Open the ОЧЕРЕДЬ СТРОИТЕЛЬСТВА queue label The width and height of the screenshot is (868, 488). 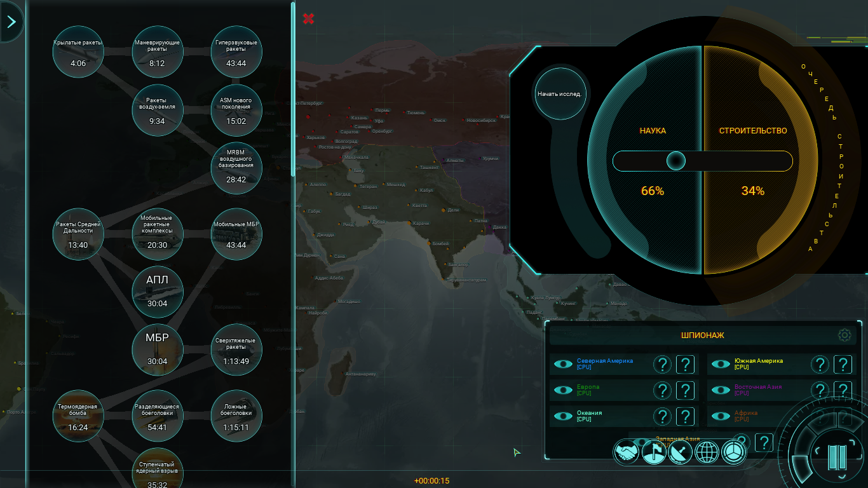coord(824,158)
